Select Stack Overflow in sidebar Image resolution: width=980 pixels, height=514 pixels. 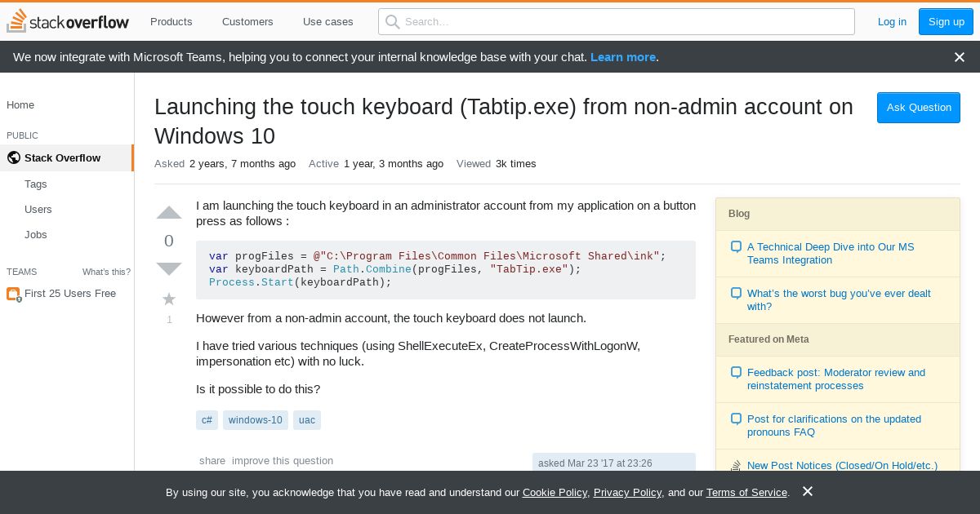[x=66, y=158]
